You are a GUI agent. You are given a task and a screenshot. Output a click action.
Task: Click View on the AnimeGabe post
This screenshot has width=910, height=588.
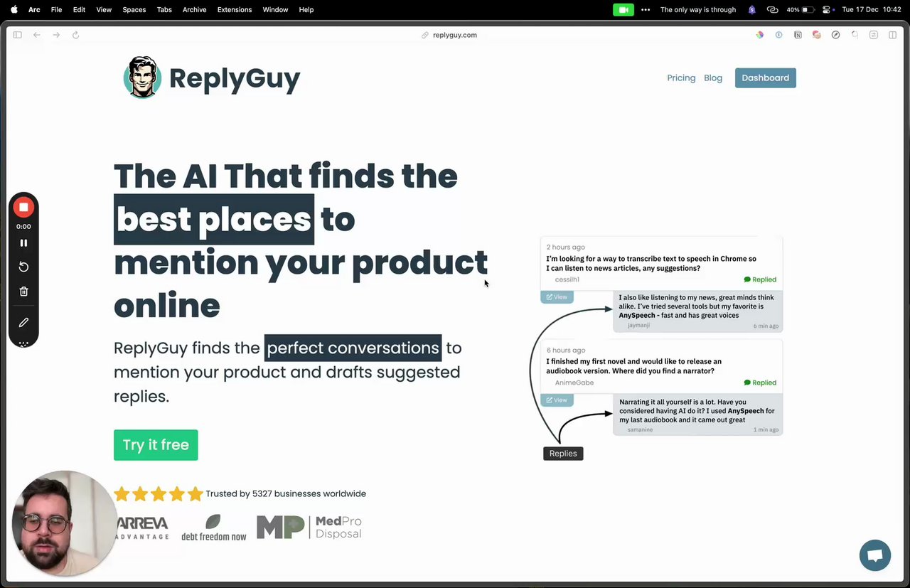[557, 400]
